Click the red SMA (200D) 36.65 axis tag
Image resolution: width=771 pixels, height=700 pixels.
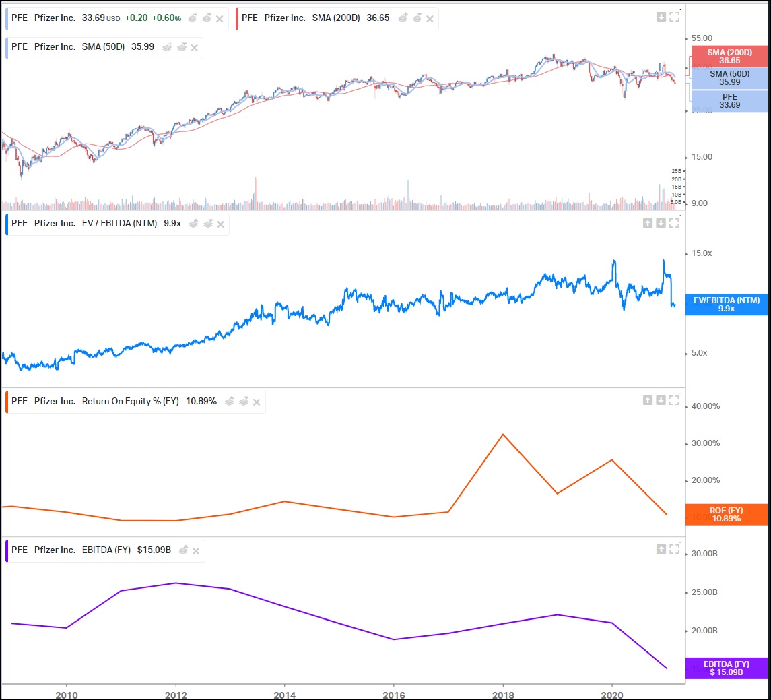pyautogui.click(x=730, y=57)
